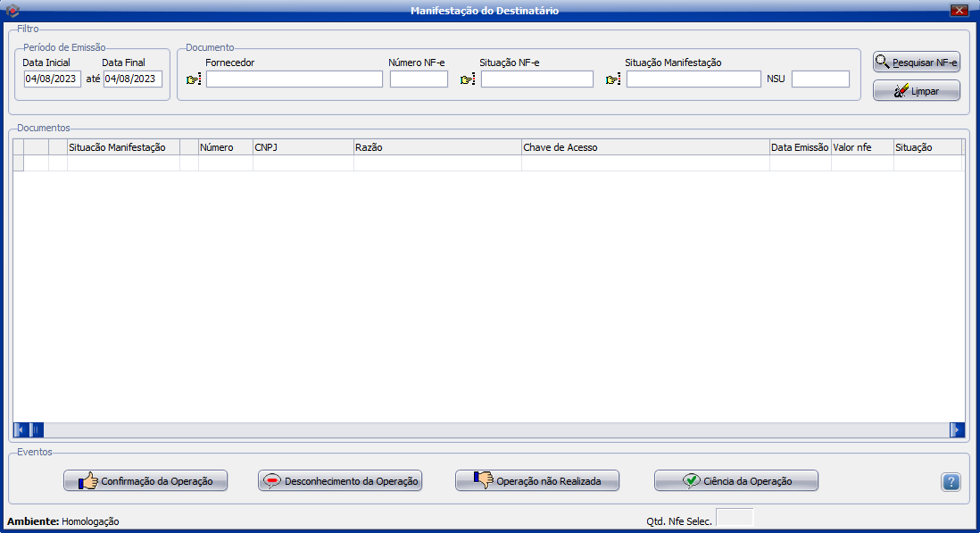Screen dimensions: 980x533
Task: Click the NSU input field
Action: (x=820, y=79)
